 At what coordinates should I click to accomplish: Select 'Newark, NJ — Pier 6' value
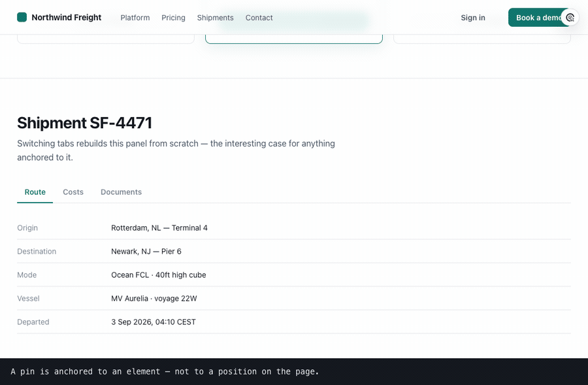click(x=146, y=252)
